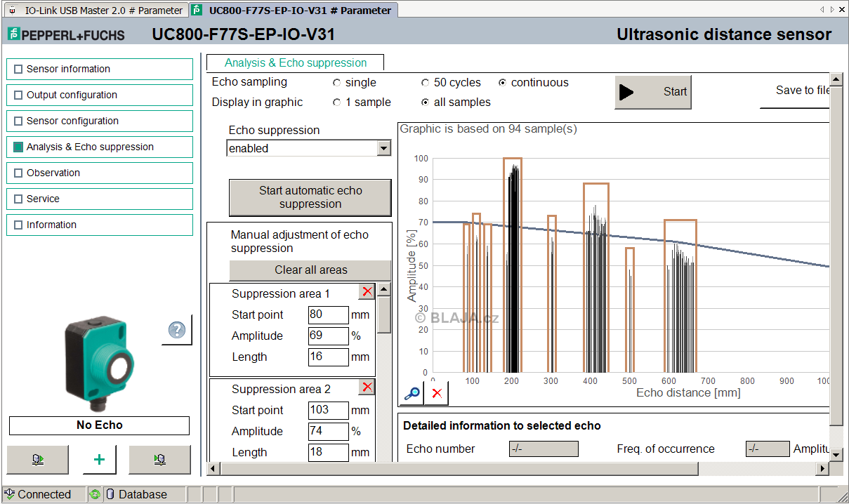Click the zoom magnifier icon below graph
This screenshot has width=849, height=504.
click(412, 393)
